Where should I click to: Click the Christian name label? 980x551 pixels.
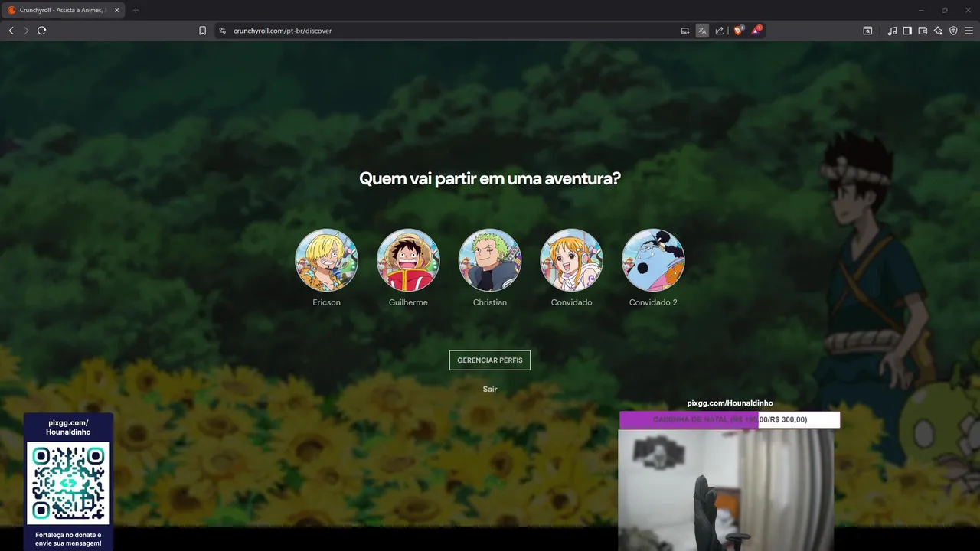pos(490,302)
